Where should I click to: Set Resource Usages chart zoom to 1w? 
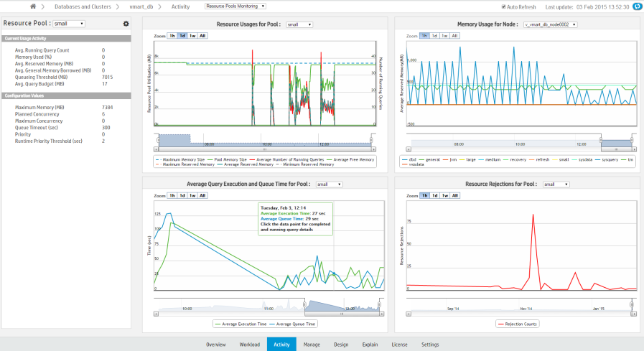click(x=193, y=35)
